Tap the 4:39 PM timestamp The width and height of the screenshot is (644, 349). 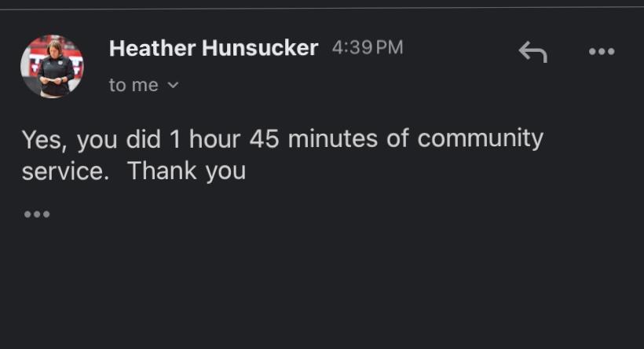[x=367, y=48]
